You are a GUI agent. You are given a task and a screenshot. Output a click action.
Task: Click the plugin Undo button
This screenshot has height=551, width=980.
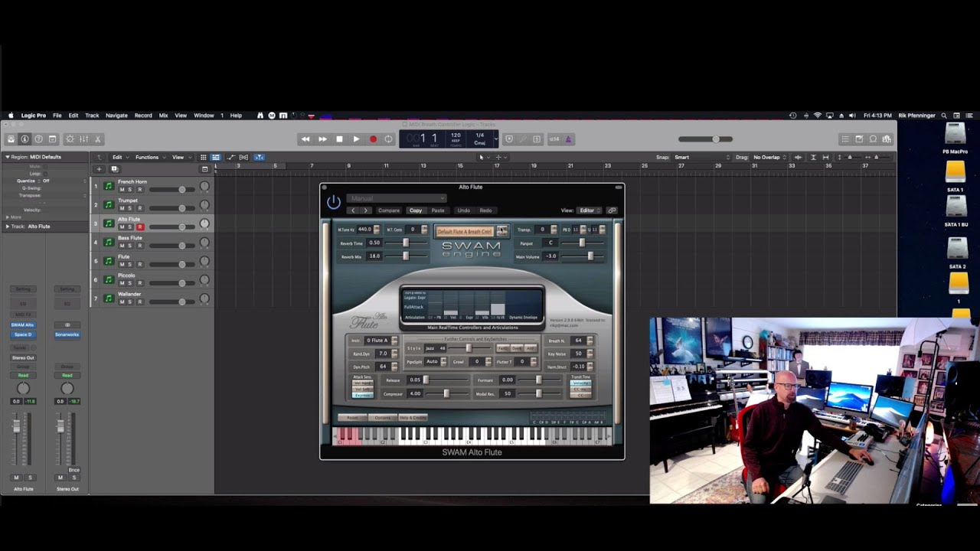[x=464, y=210]
